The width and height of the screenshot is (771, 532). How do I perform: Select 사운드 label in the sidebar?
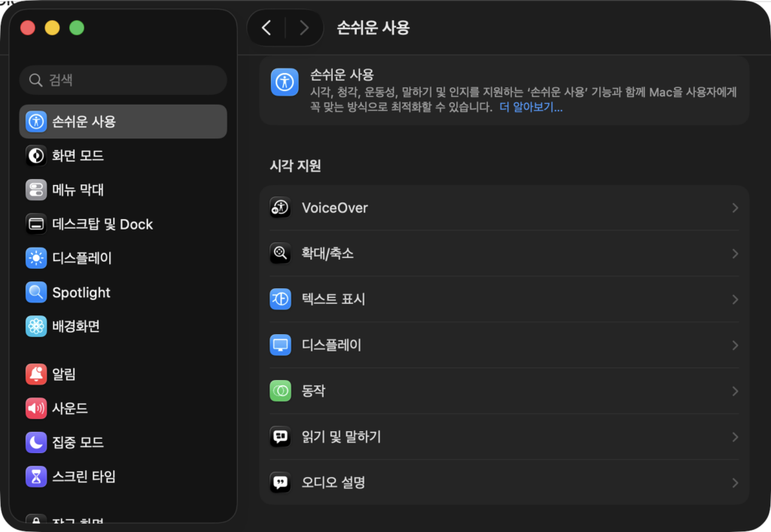click(x=70, y=408)
